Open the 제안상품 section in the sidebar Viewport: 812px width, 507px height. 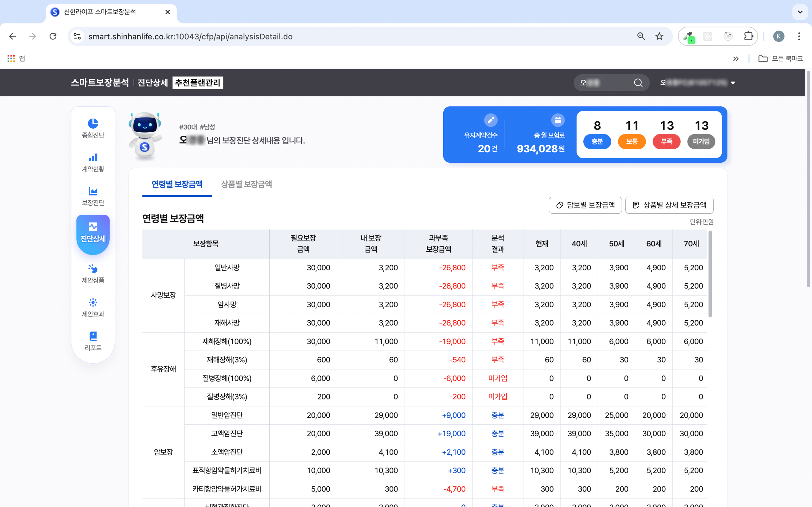tap(93, 274)
